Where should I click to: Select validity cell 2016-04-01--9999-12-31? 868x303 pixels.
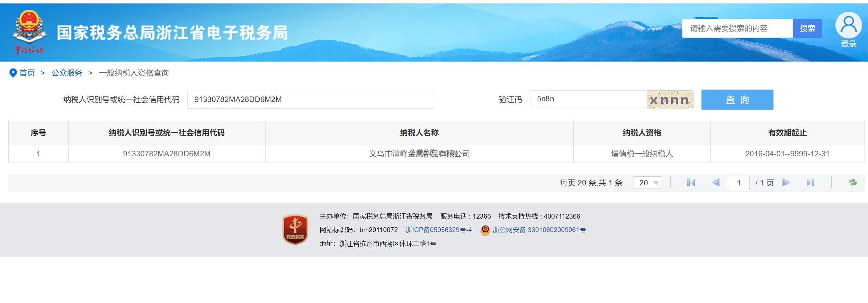tap(787, 154)
